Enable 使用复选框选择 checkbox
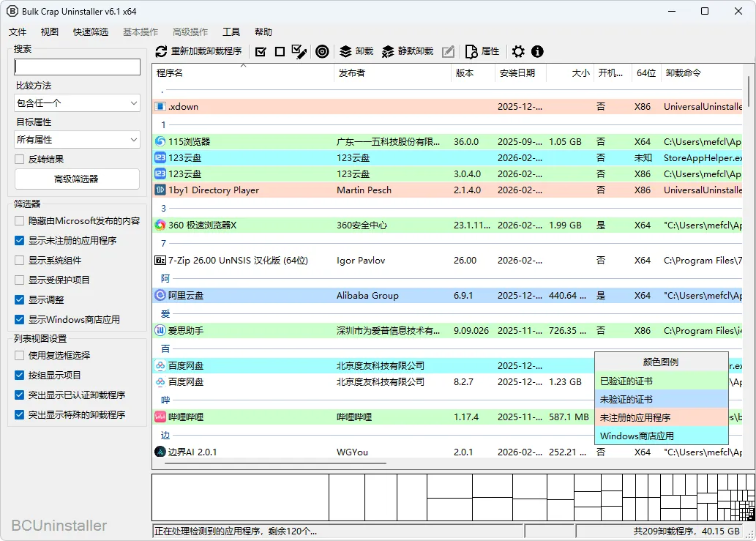The height and width of the screenshot is (541, 756). click(x=19, y=355)
